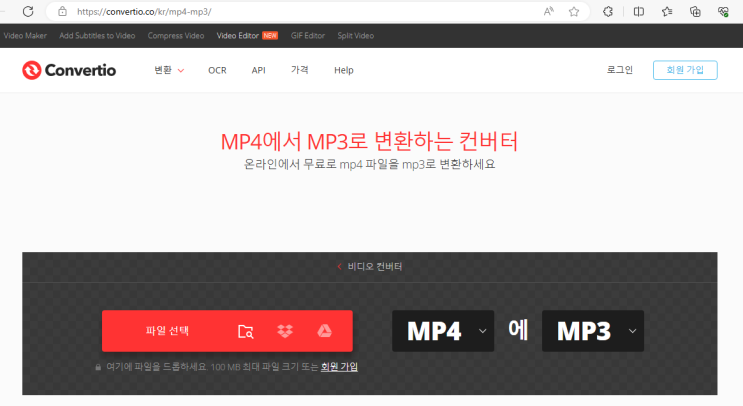Viewport: 743px width, 406px height.
Task: Browse local files with the folder search icon
Action: (245, 331)
